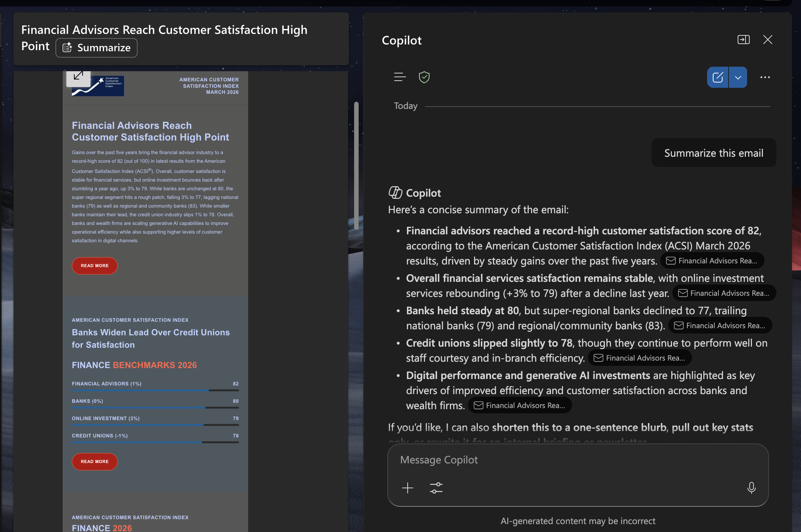
Task: Expand the email image with the arrow icon
Action: pyautogui.click(x=78, y=75)
